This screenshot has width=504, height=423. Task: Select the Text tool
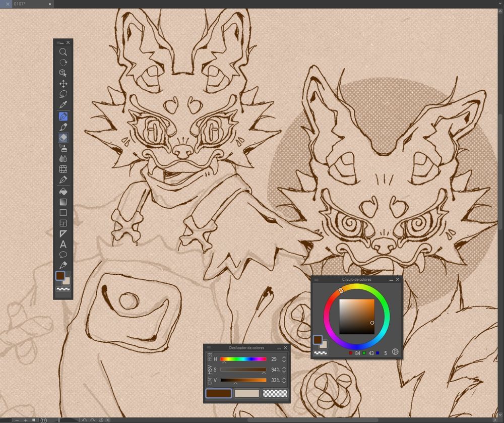(63, 245)
